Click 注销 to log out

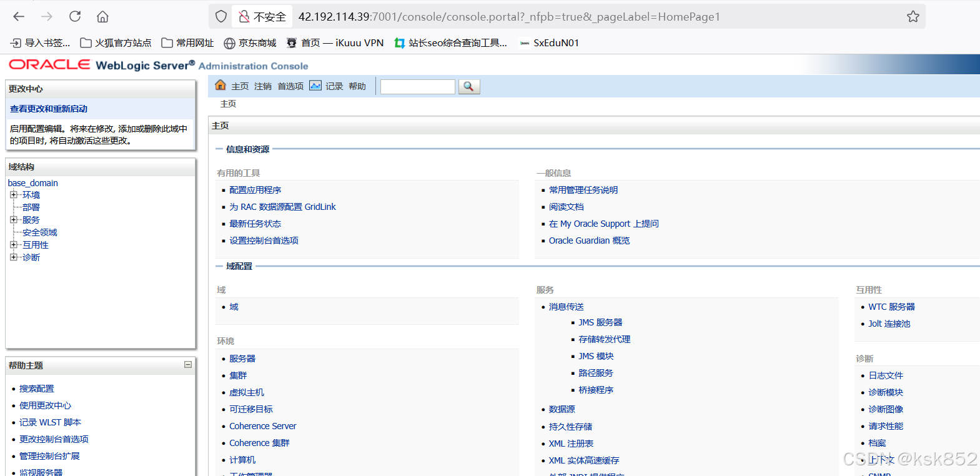tap(263, 86)
